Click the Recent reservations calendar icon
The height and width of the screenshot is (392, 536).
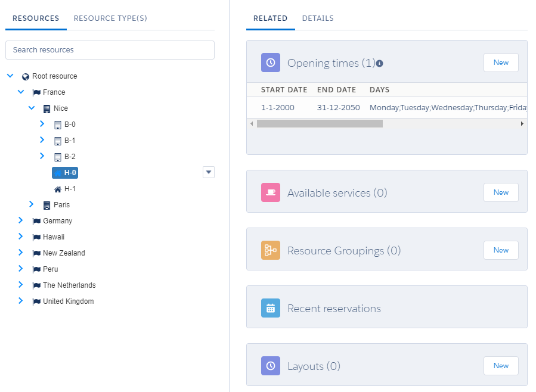270,308
